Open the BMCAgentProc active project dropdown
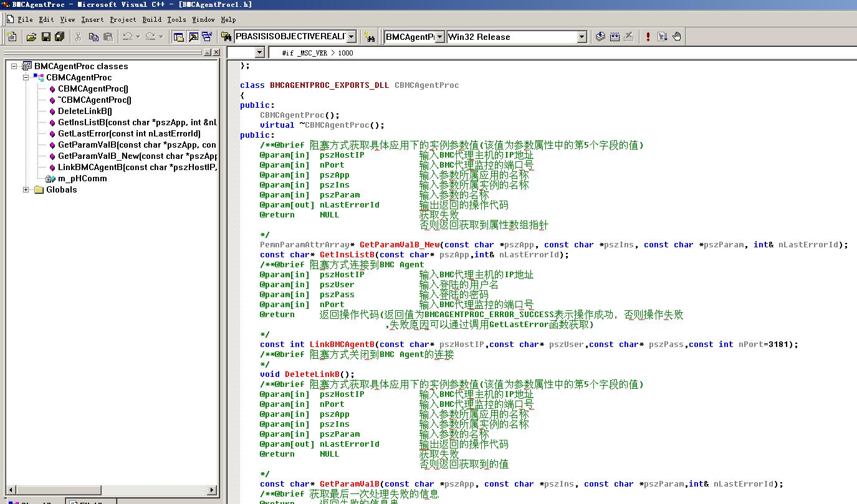857x504 pixels. (x=440, y=37)
